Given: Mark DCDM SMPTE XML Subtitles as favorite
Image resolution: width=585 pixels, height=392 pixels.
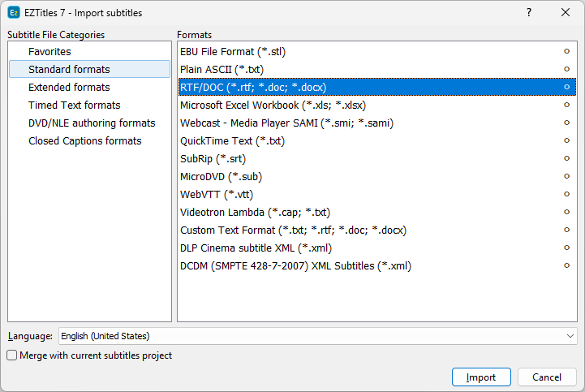Looking at the screenshot, I should click(566, 265).
